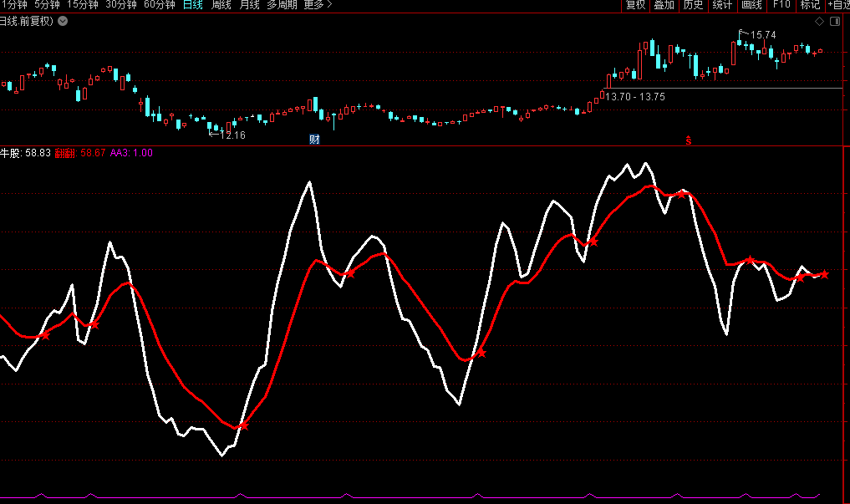
Task: Switch to 日线 daily chart tab
Action: [x=192, y=5]
